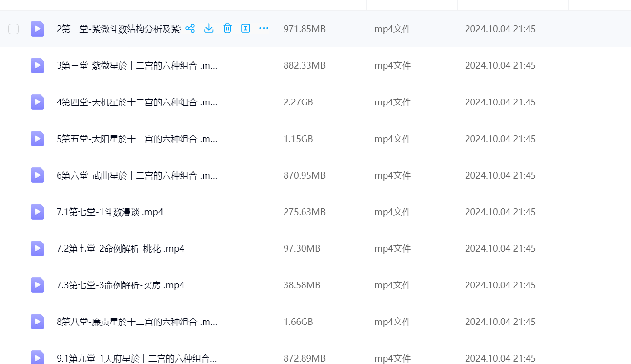Open the 5第五堂-太阳星 video file
631x364 pixels.
(x=137, y=139)
